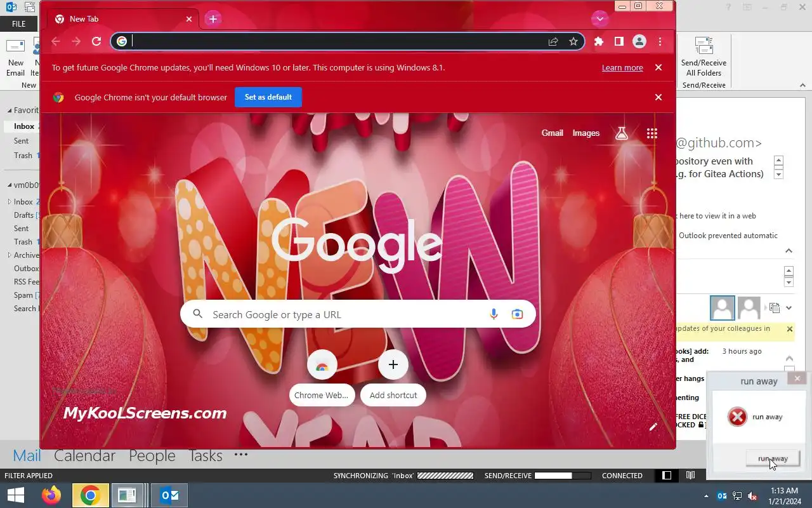
Task: Close the New Tab tab
Action: click(x=188, y=19)
